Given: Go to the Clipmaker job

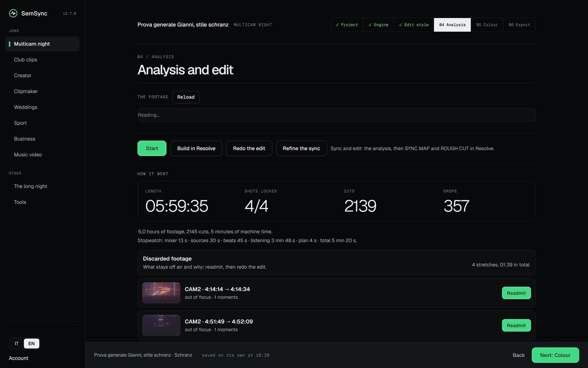Looking at the screenshot, I should coord(42,91).
